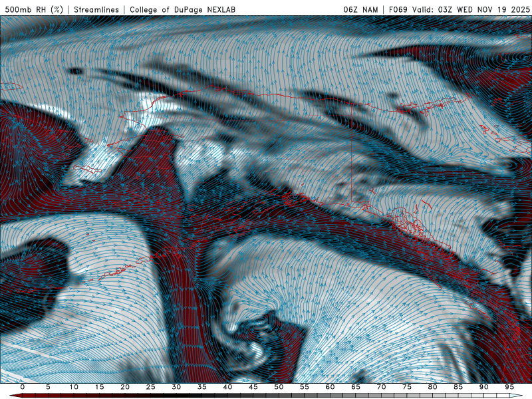Click the colorbar label "20"
Screen dimensions: 532x399
[x=125, y=387]
